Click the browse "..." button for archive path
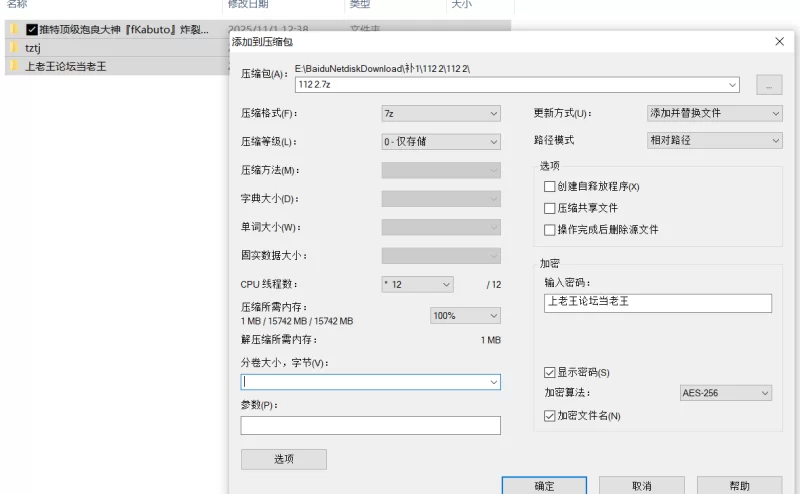 768,85
